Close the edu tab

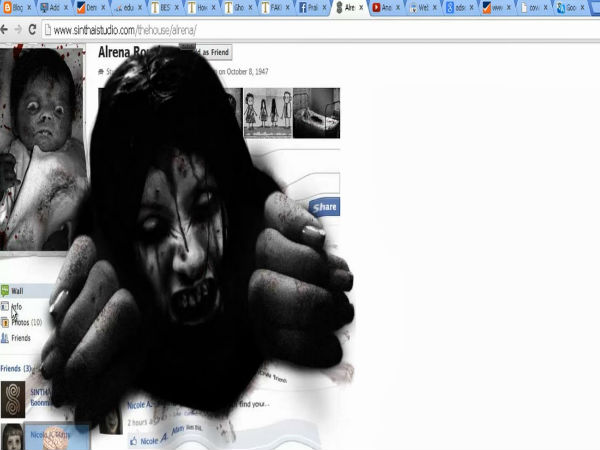click(140, 7)
